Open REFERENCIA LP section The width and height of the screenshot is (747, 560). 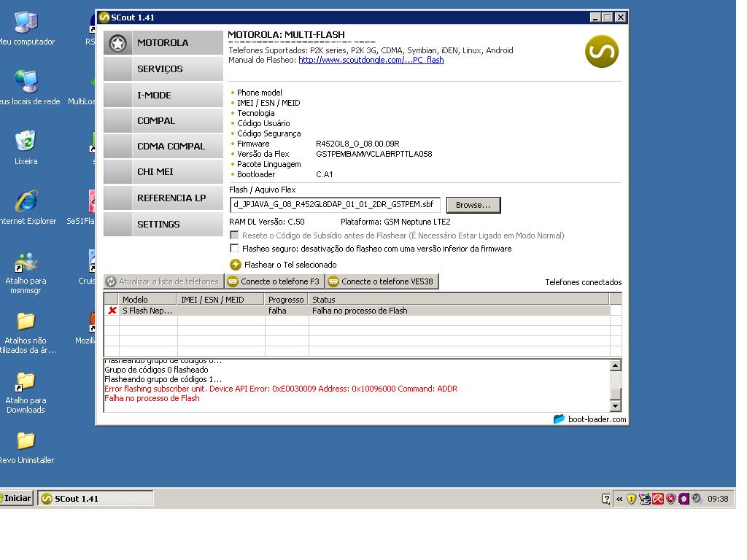pyautogui.click(x=163, y=198)
